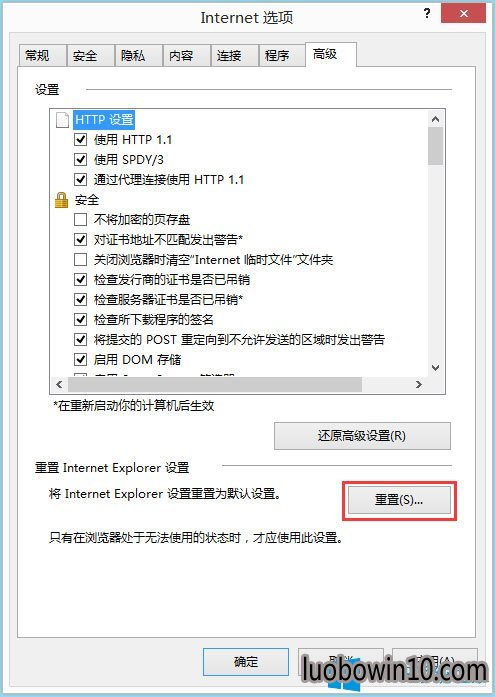Click the 还原高级设置(R) button
The image size is (495, 697).
(362, 436)
